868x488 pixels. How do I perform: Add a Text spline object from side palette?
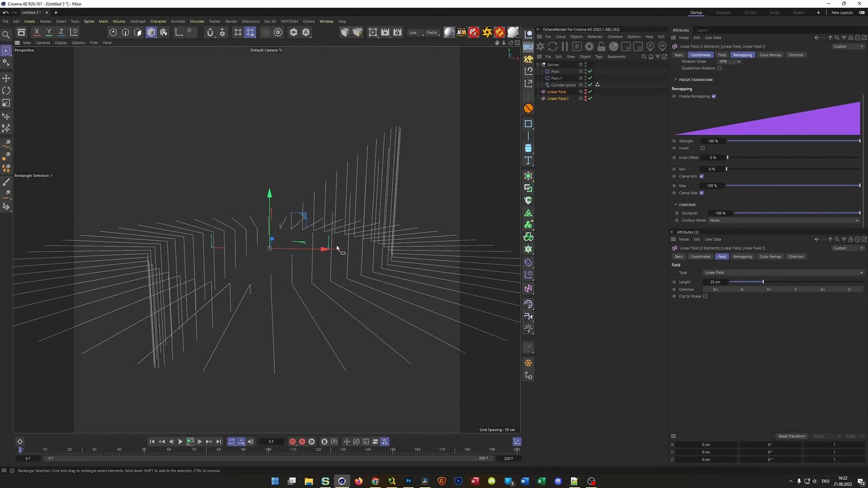tap(528, 160)
